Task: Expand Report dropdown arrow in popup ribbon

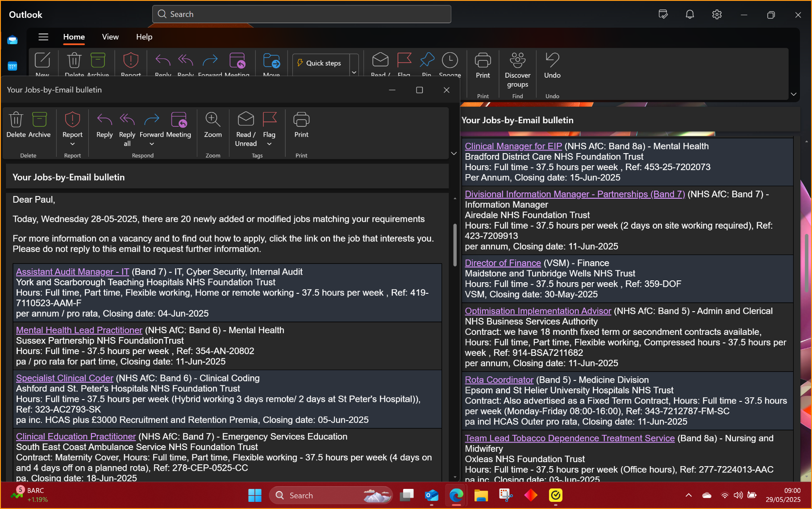Action: pos(72,144)
